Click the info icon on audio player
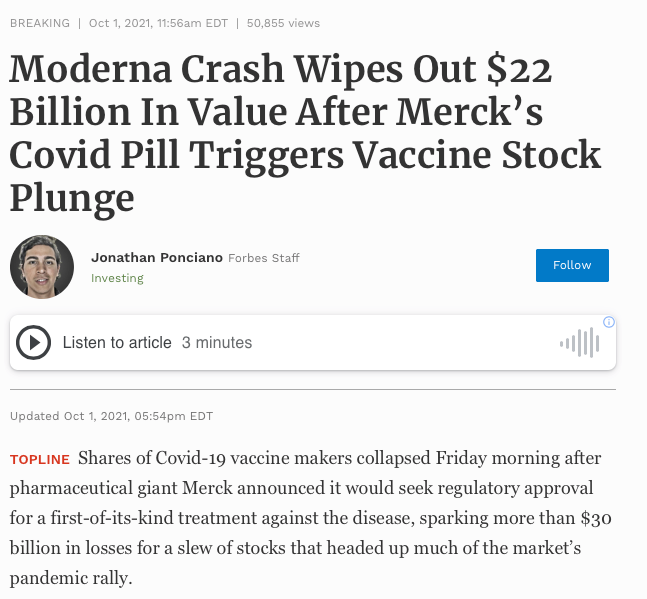 609,322
